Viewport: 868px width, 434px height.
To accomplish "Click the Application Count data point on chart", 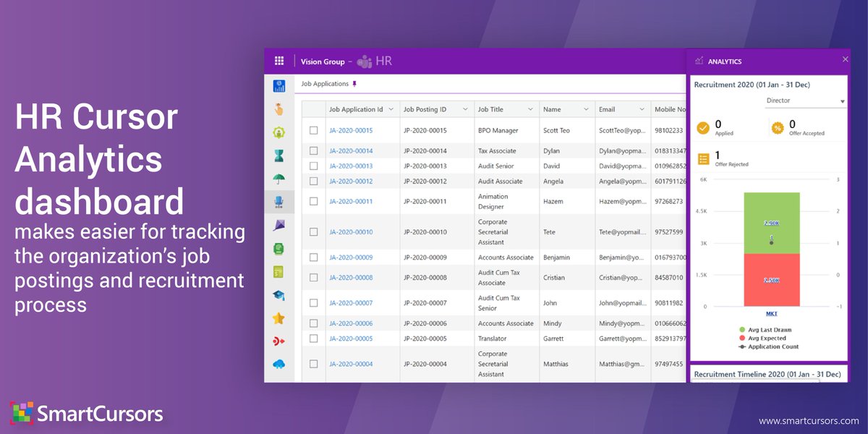I will (x=772, y=243).
